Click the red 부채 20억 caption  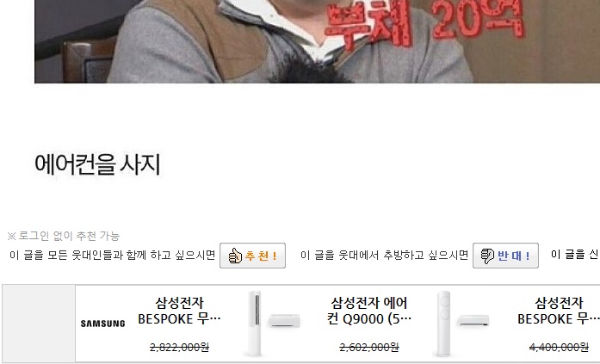tap(424, 22)
